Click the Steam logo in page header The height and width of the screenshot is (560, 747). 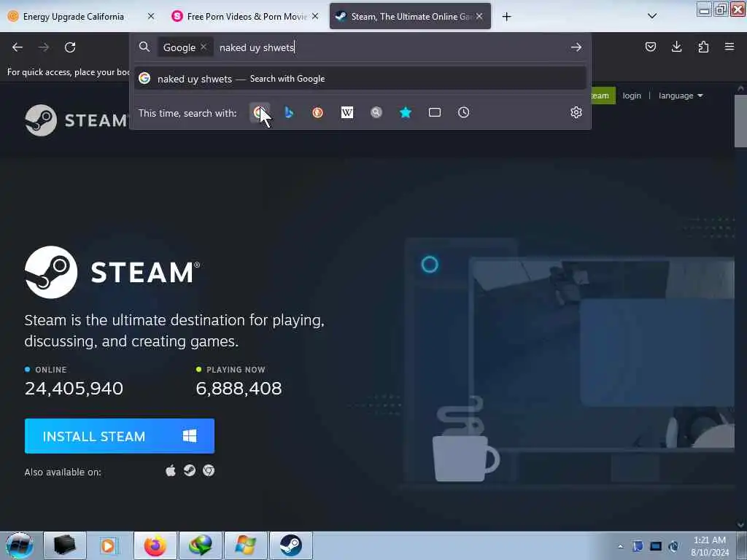point(76,120)
